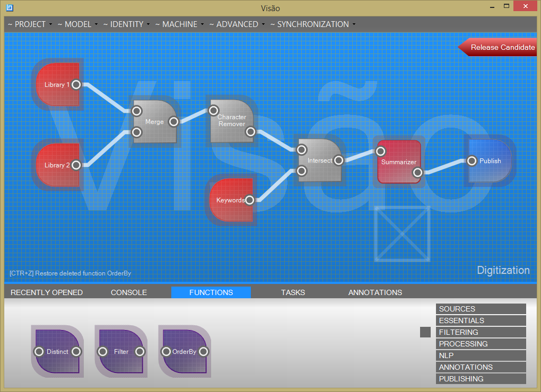Click the Keywords output port
Screen dimensions: 541x392
tap(249, 200)
